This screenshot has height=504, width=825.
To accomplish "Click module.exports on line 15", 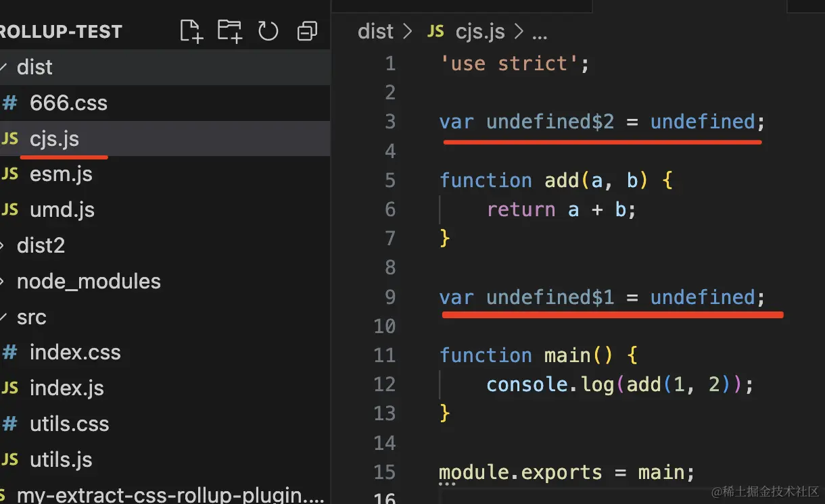I will 520,472.
